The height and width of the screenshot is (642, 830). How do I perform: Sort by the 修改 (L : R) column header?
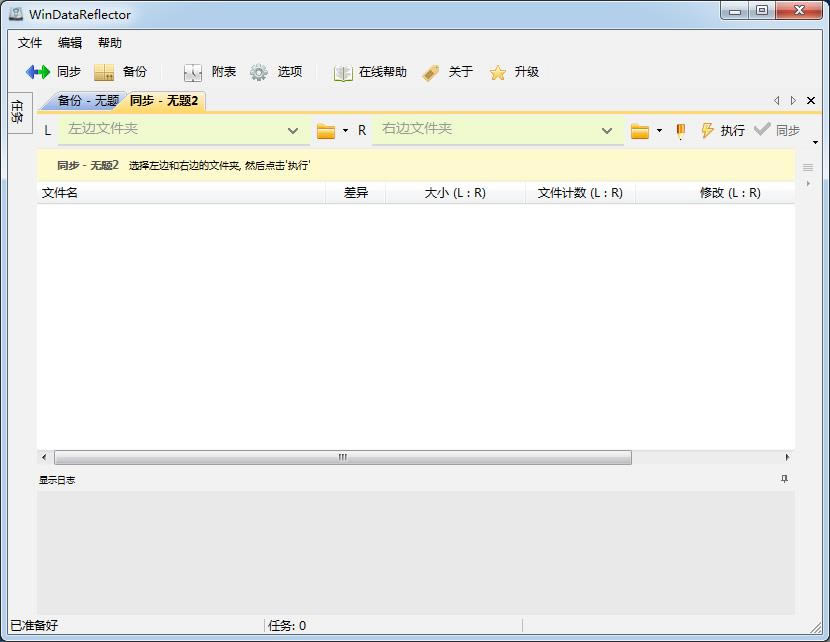(715, 193)
